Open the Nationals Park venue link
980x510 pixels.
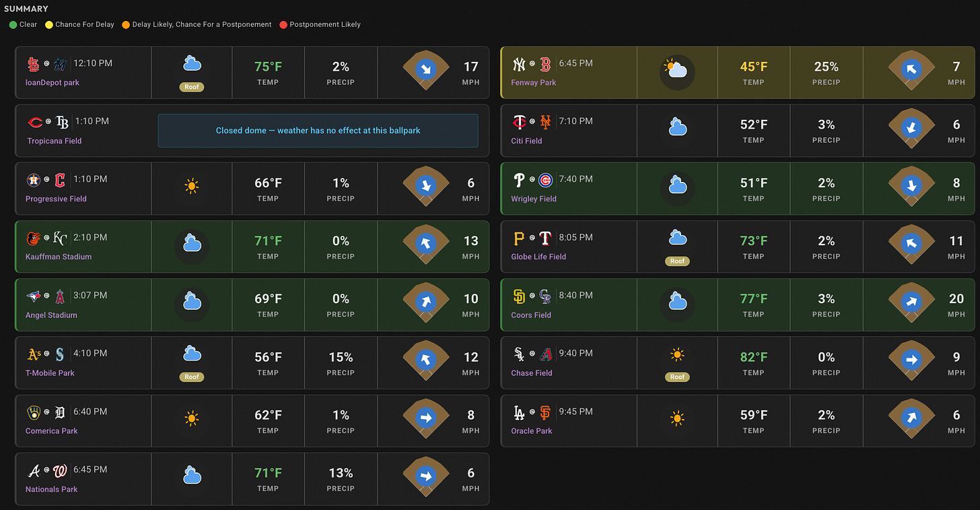click(x=52, y=489)
